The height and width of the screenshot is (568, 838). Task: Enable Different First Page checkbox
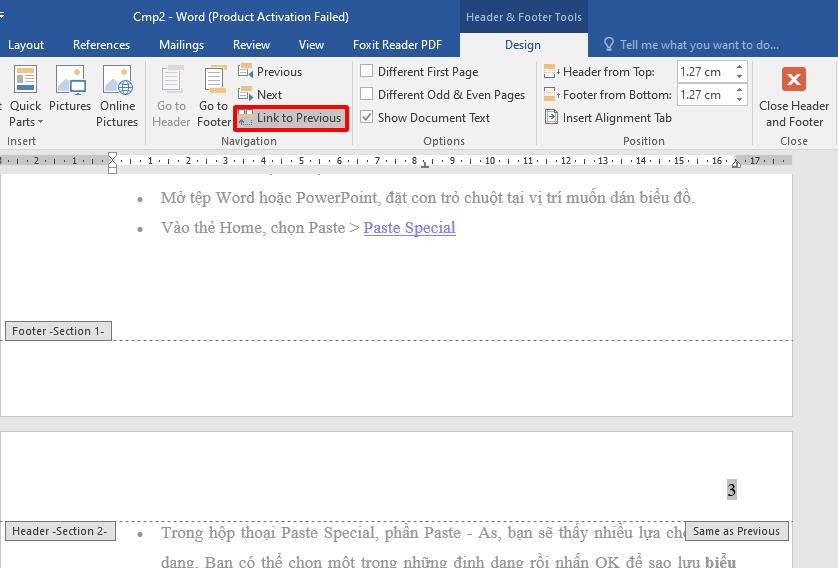click(367, 72)
